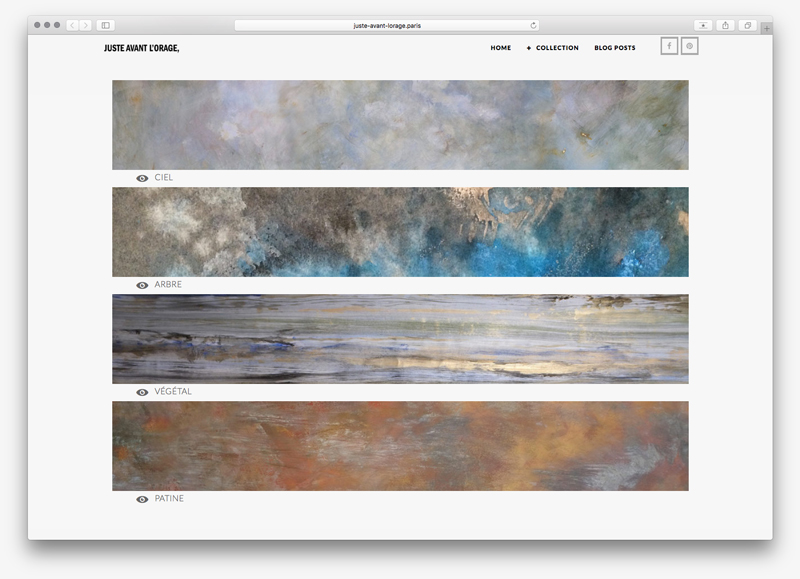The height and width of the screenshot is (579, 800).
Task: Reload the page with the refresh icon
Action: tap(533, 26)
